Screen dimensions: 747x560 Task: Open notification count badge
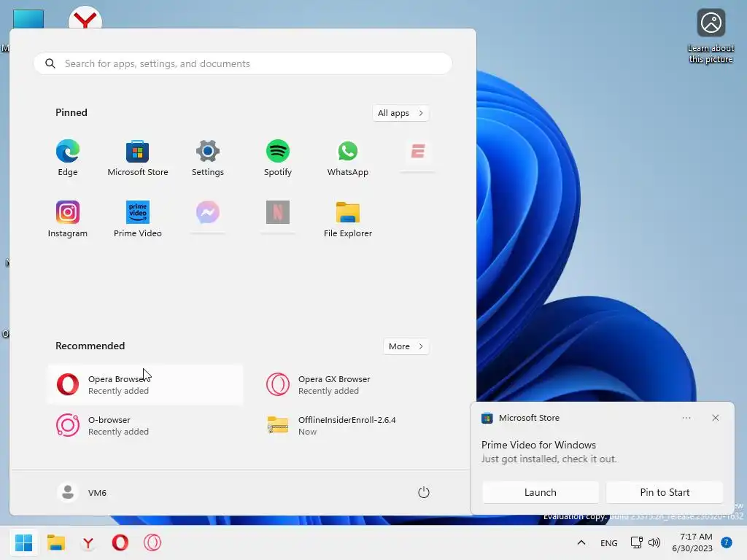tap(727, 542)
